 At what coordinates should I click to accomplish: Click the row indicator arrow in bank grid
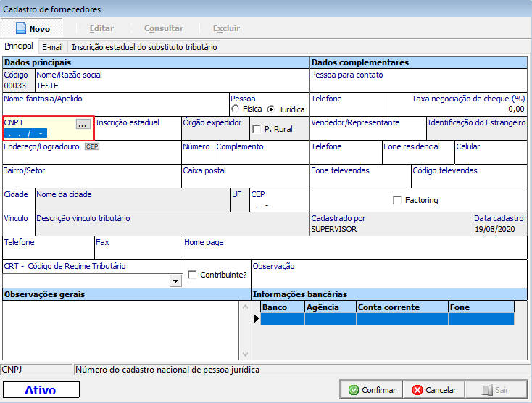click(x=257, y=319)
